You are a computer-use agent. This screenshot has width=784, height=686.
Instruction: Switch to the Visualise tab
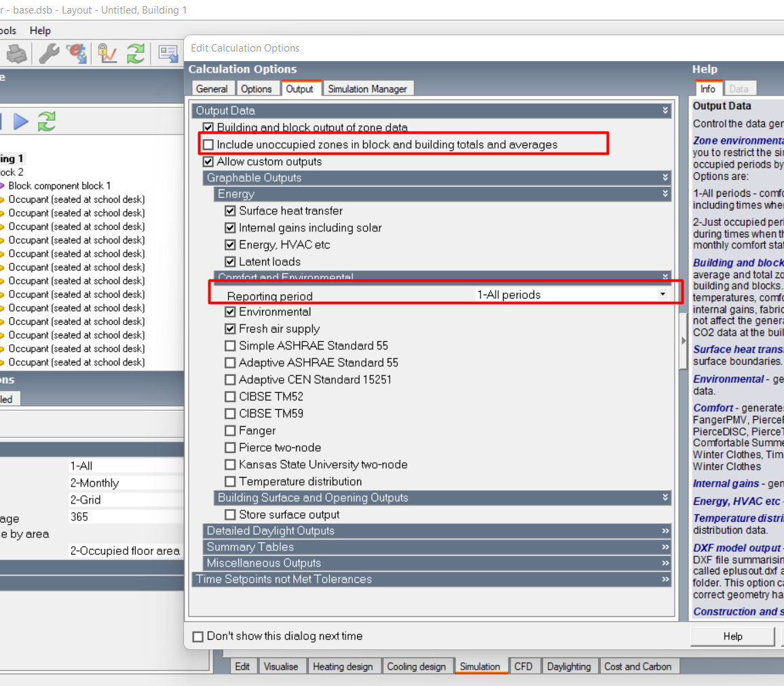coord(280,666)
